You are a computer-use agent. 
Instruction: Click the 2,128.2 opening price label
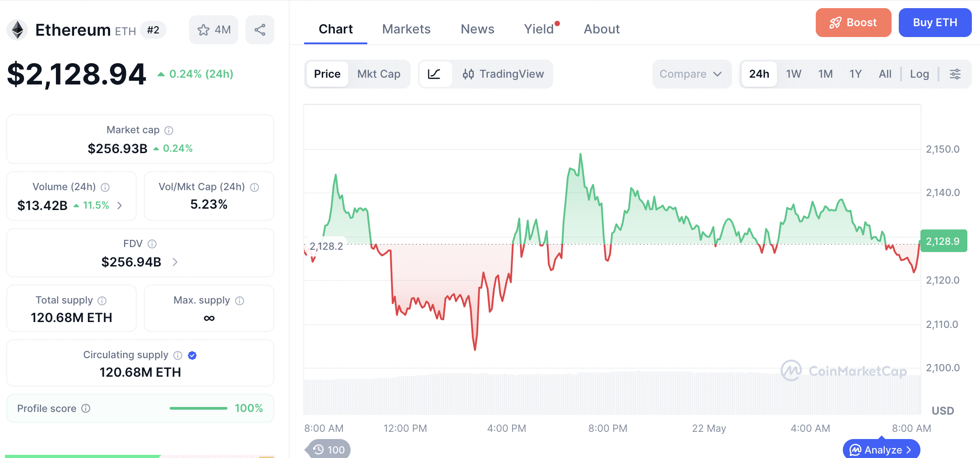click(x=326, y=246)
